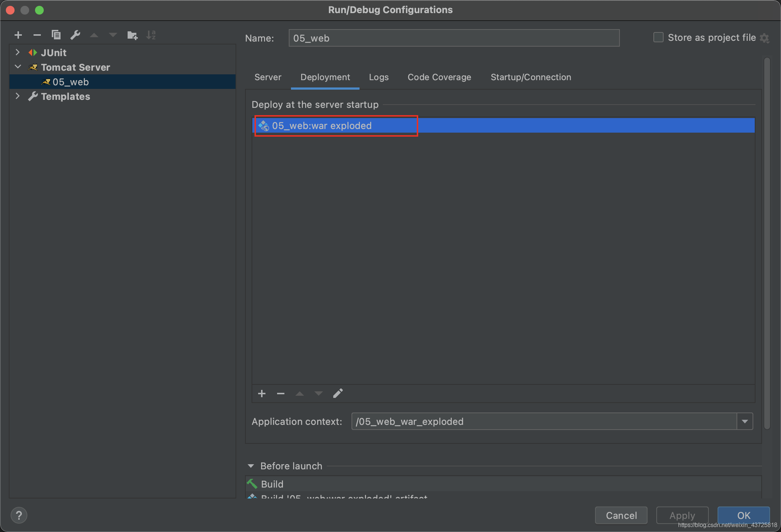This screenshot has width=781, height=532.
Task: Click the right panel vertical scrollbar
Action: click(767, 243)
